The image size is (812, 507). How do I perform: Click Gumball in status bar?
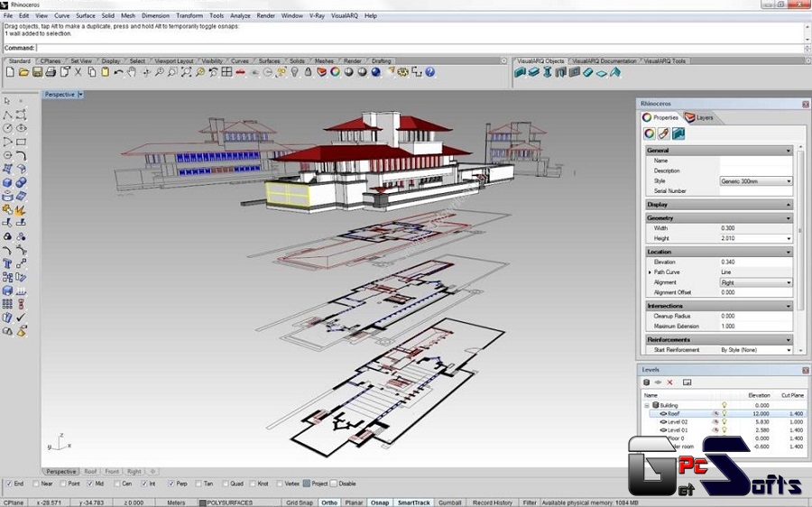click(450, 502)
